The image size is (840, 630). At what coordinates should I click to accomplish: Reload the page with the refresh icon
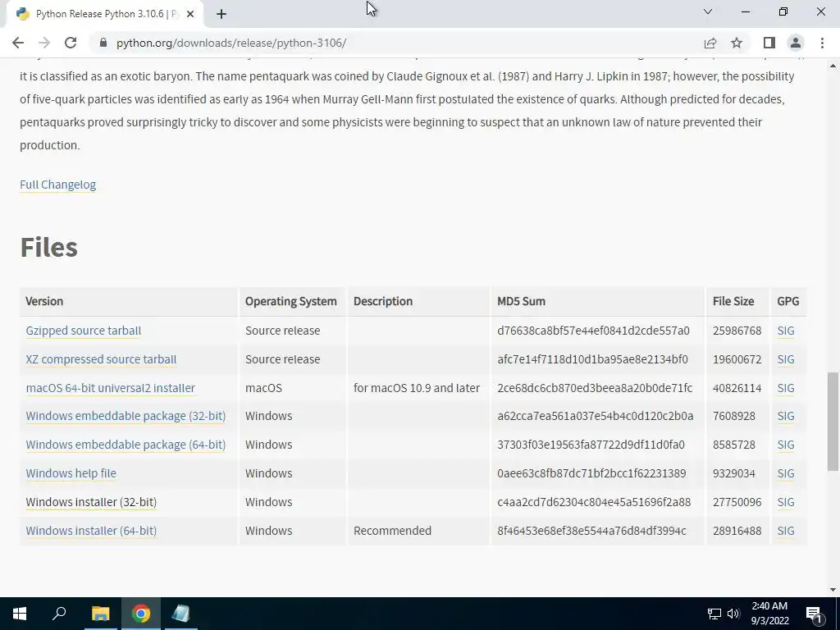(71, 43)
